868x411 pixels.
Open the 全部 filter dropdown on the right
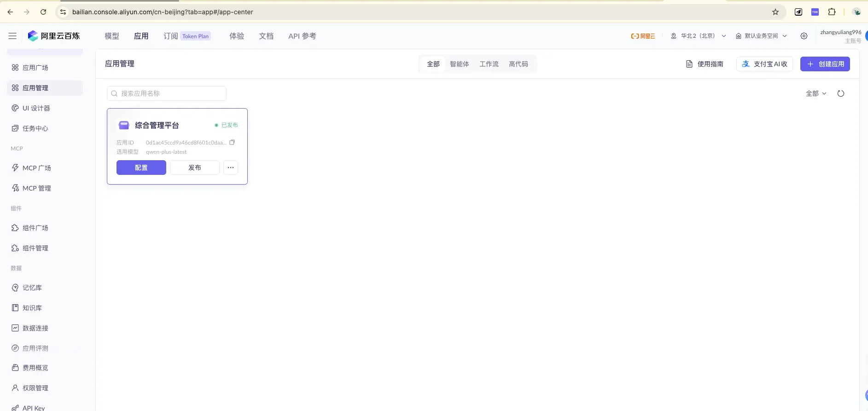(x=816, y=93)
